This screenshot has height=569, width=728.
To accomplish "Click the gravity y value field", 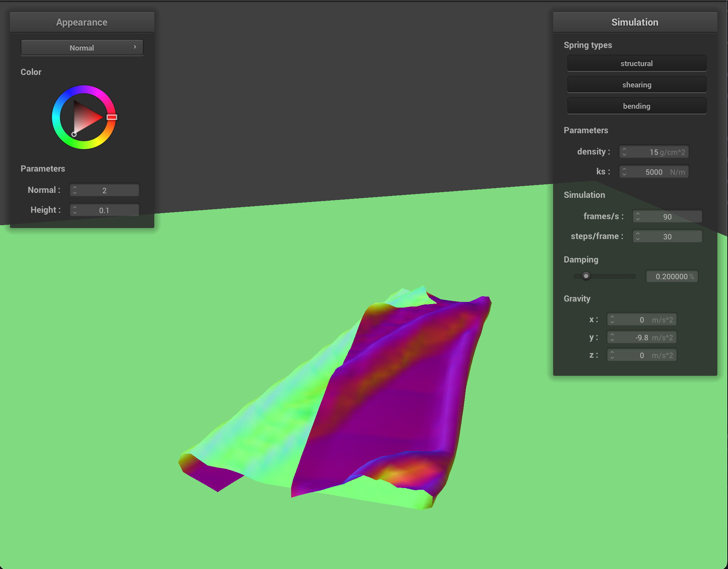I will point(642,337).
